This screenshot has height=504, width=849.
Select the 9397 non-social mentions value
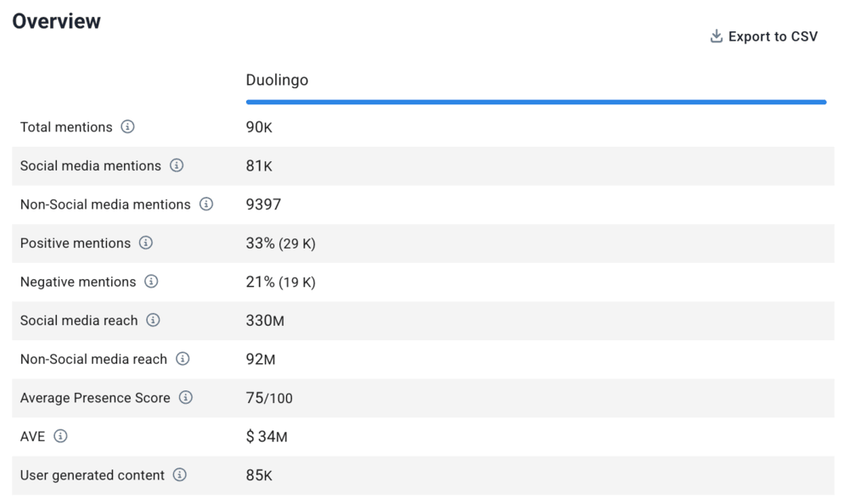(x=263, y=204)
